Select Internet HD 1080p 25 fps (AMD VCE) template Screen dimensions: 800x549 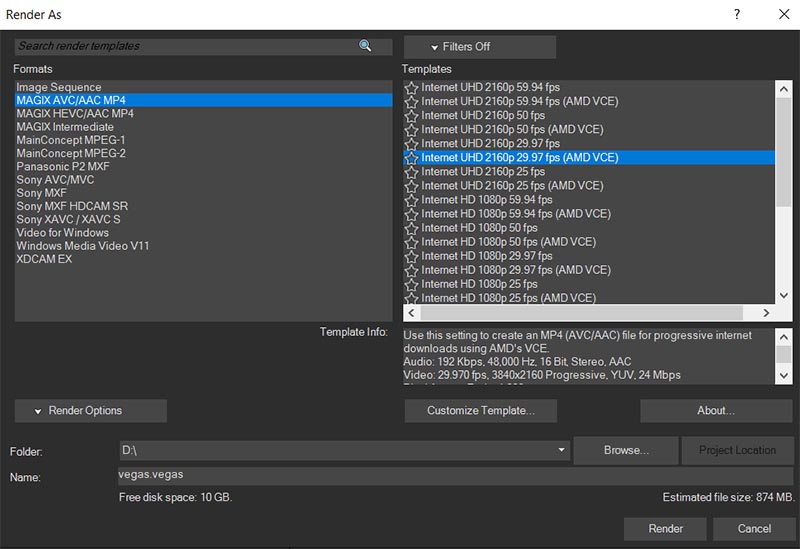[589, 298]
